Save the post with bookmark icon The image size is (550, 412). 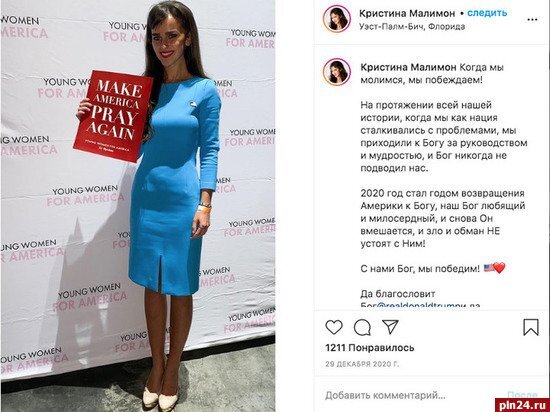click(x=531, y=327)
